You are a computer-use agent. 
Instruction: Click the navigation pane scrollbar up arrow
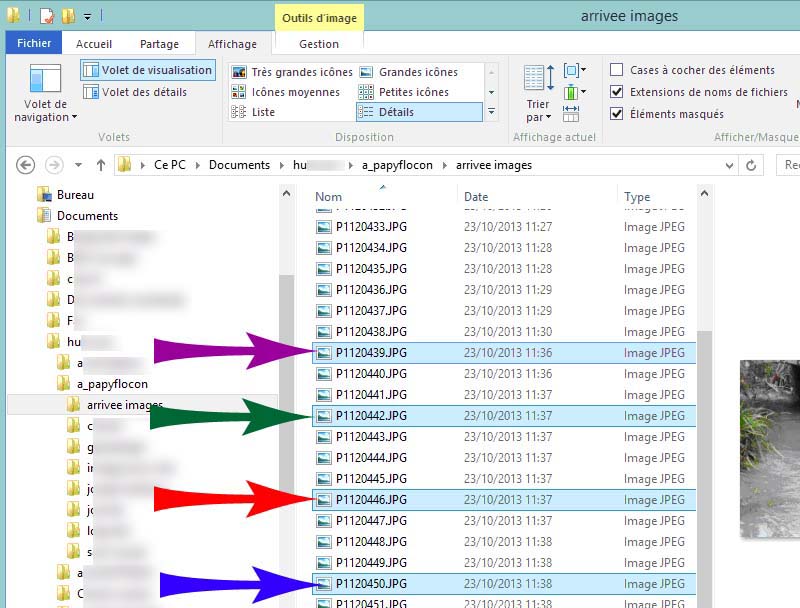(286, 193)
